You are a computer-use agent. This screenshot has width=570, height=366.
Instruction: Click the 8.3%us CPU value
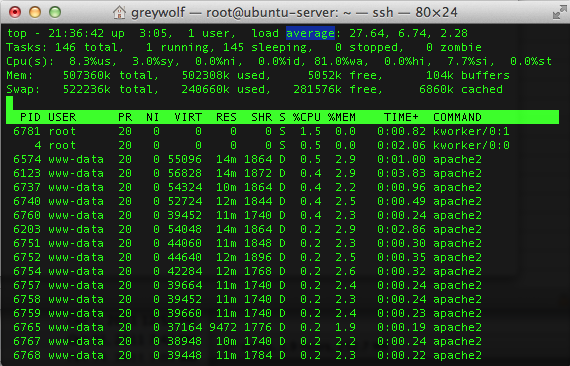pyautogui.click(x=90, y=61)
